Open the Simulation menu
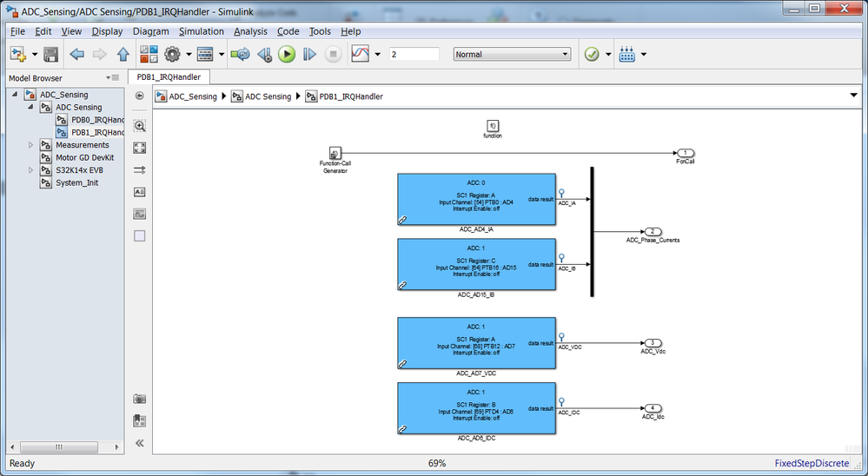868x476 pixels. point(202,31)
